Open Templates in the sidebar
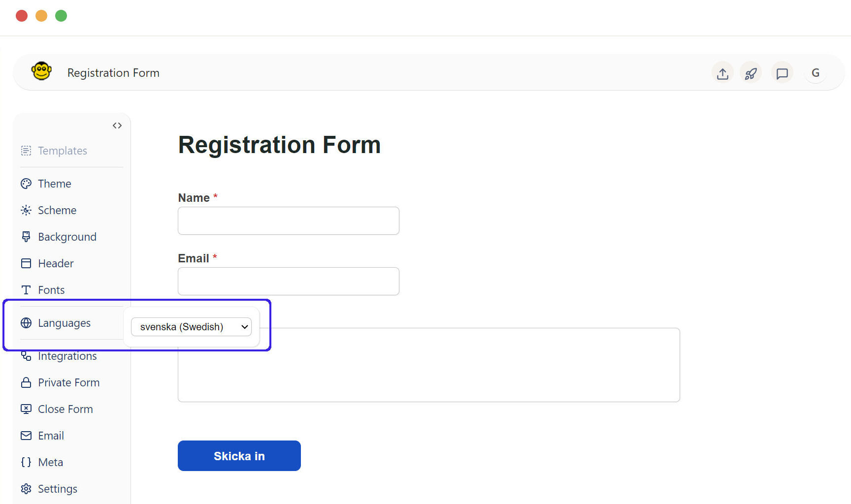This screenshot has width=851, height=504. (62, 151)
